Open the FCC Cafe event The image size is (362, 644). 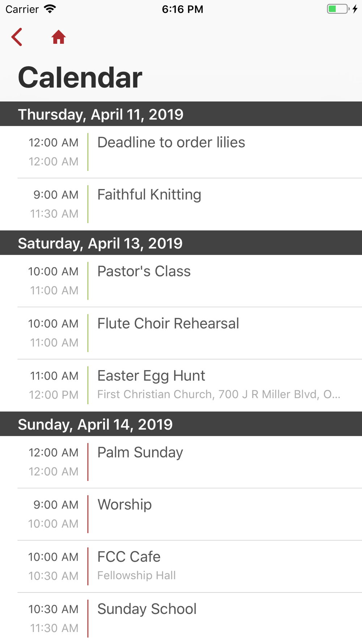pyautogui.click(x=190, y=566)
